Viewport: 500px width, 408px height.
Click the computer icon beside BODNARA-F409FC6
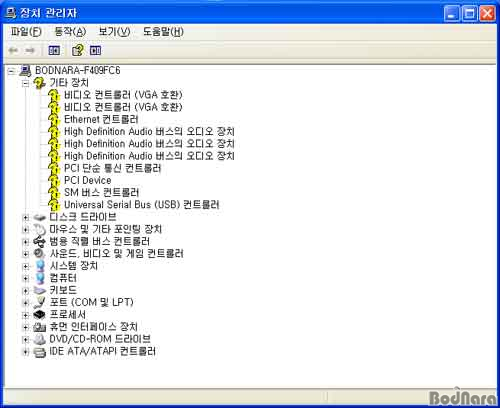tap(25, 71)
